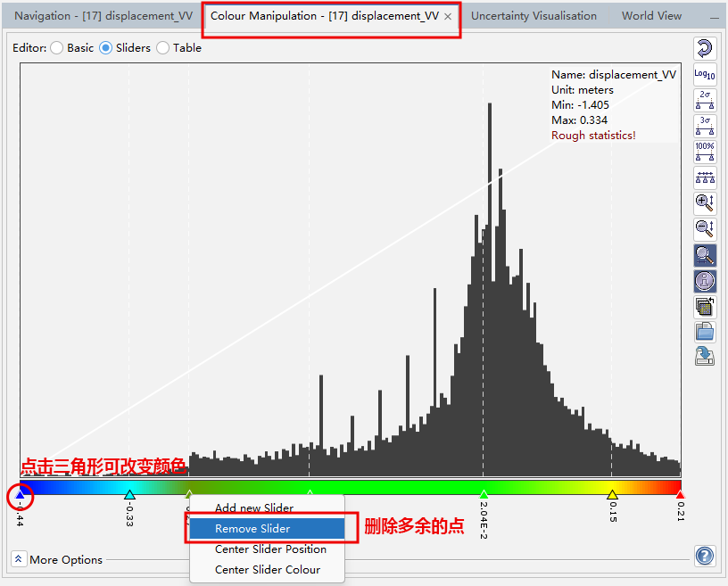Click the green slider at 2.04E-2
728x586 pixels.
coord(484,494)
